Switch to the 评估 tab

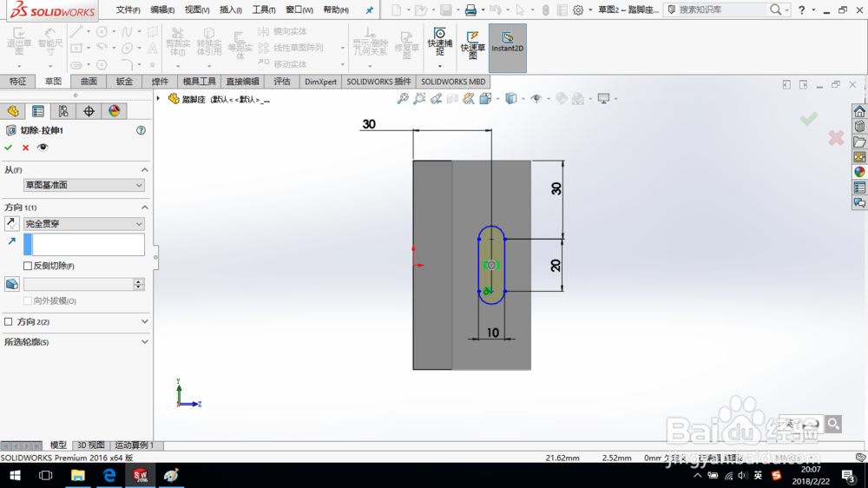pos(282,82)
